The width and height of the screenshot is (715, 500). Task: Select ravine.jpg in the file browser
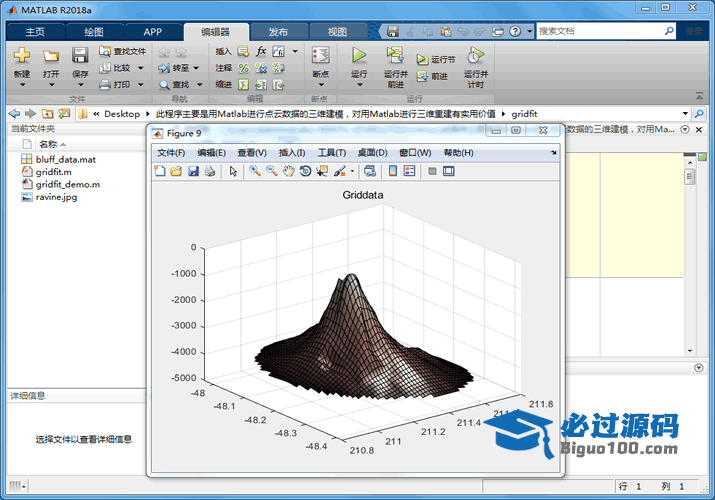click(x=56, y=197)
